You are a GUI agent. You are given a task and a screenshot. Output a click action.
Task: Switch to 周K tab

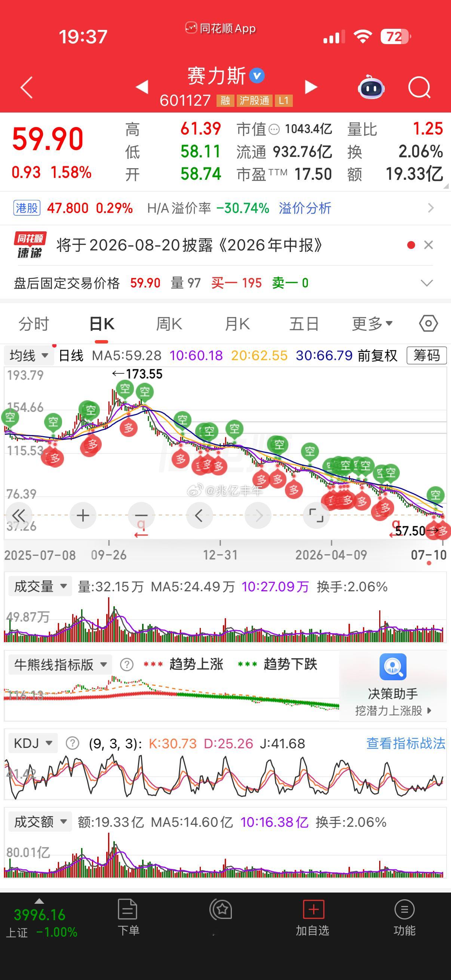tap(169, 324)
